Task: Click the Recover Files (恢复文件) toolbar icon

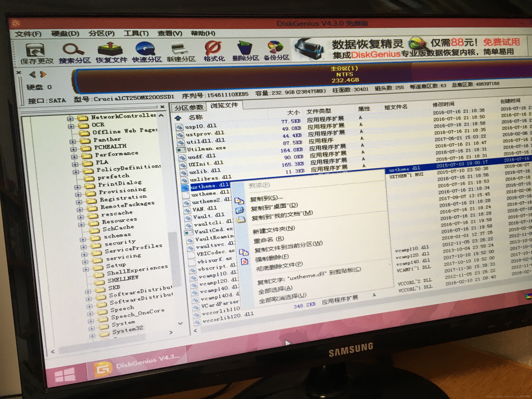Action: (x=110, y=49)
